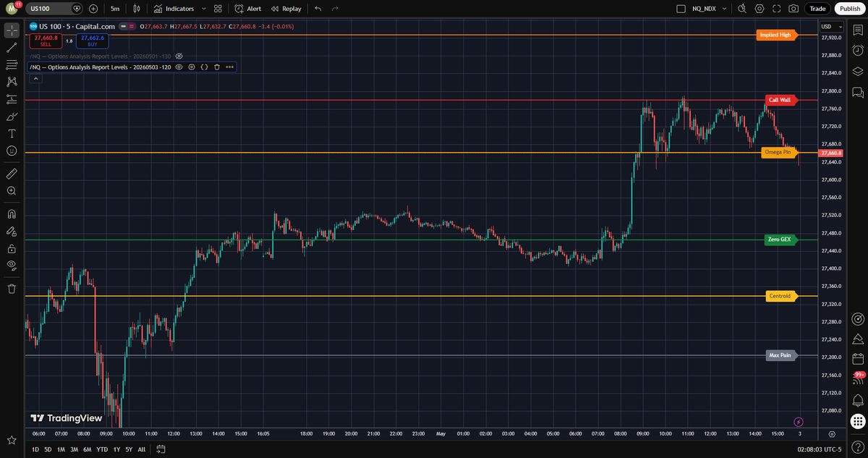Open more options for 20260503 indicator

click(x=229, y=67)
